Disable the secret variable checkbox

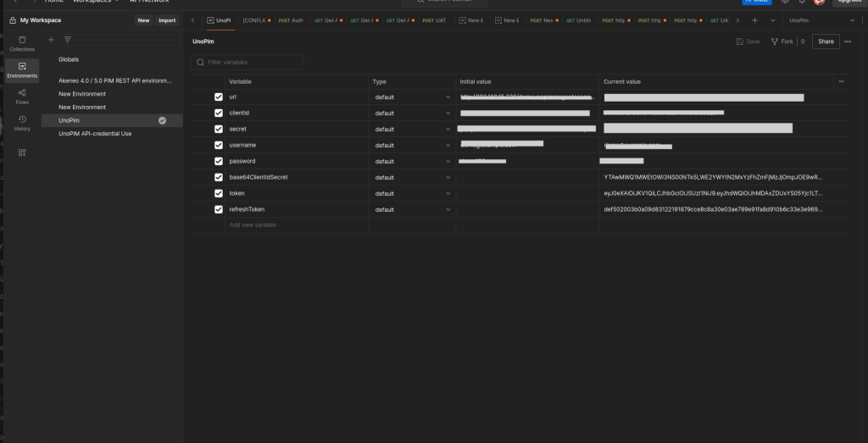[219, 130]
